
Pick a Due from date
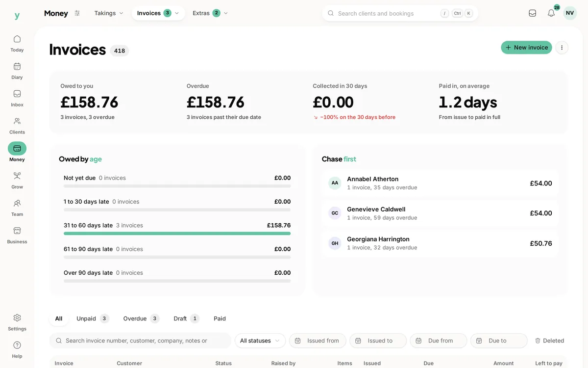pos(439,341)
